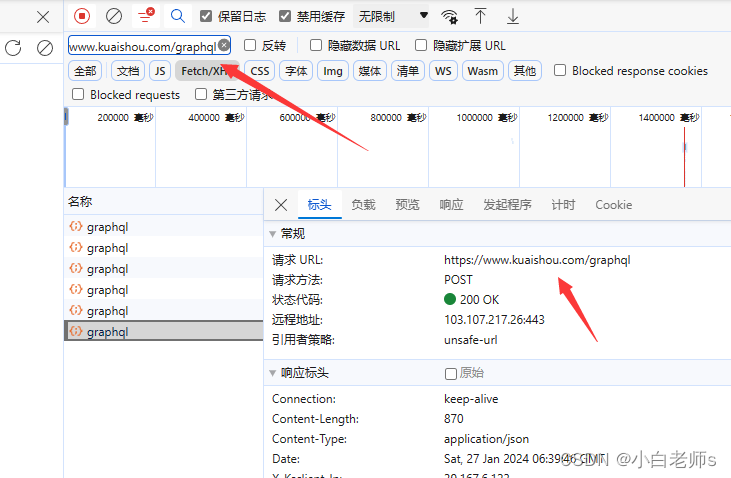Filter by 字体 font type

coord(296,71)
